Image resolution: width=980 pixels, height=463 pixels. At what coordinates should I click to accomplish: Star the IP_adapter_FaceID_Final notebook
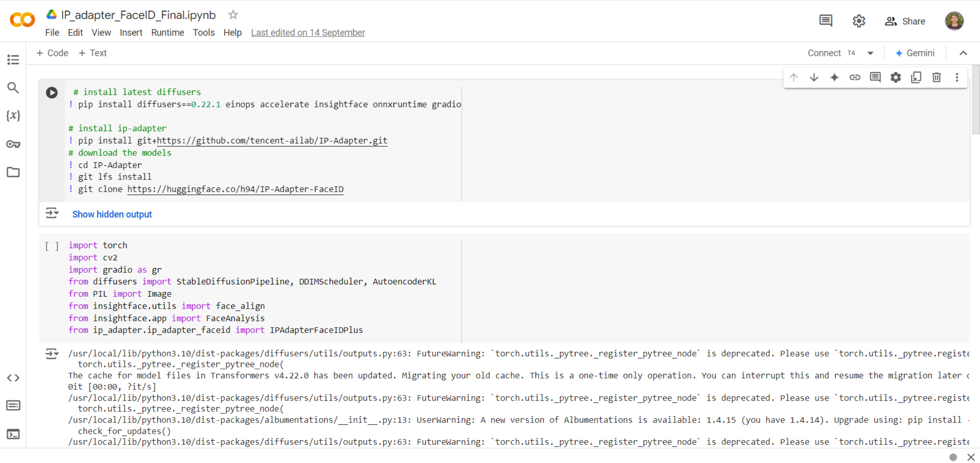[233, 15]
